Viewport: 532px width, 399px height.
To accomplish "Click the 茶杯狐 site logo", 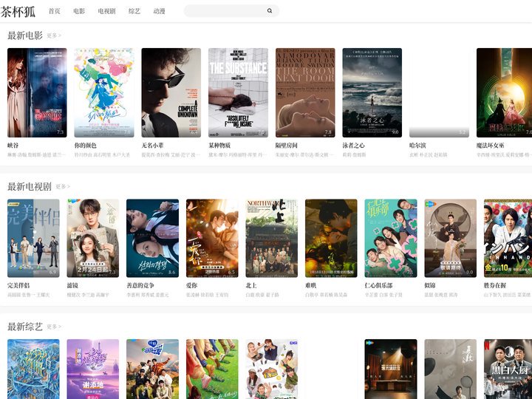I will [x=18, y=11].
